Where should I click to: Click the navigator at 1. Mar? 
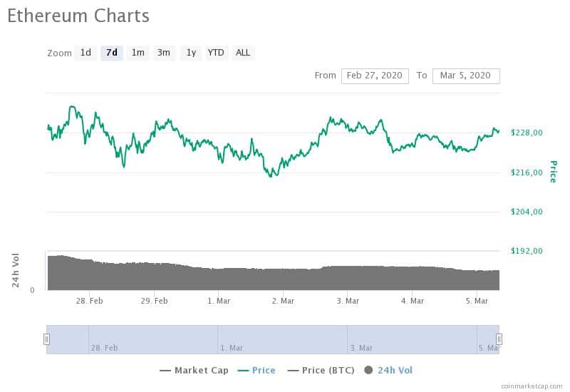(231, 348)
